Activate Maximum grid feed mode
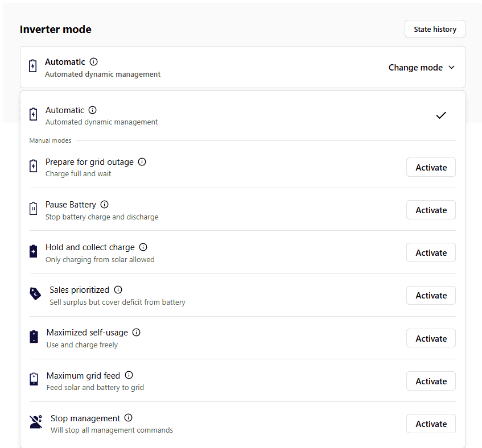The height and width of the screenshot is (448, 482). (431, 381)
